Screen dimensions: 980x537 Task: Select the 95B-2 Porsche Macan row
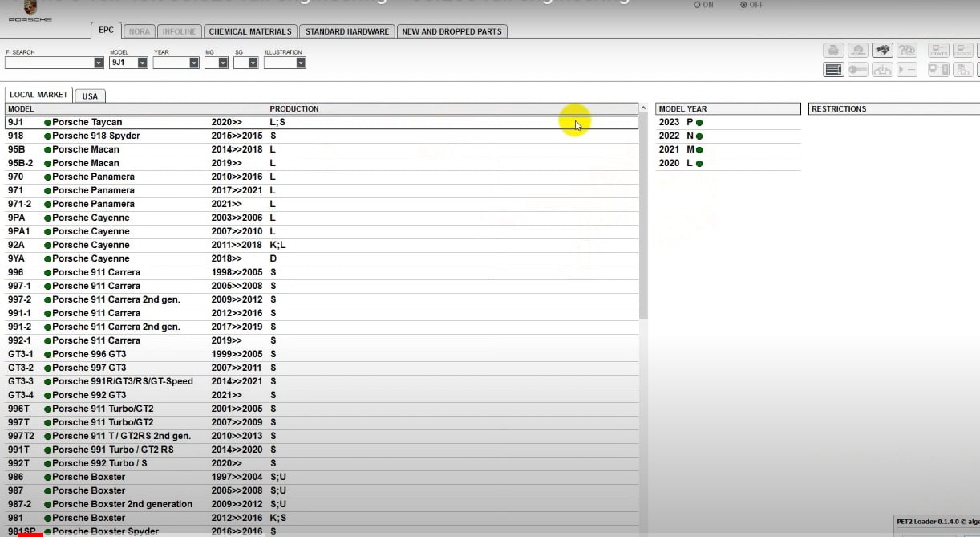[x=322, y=163]
